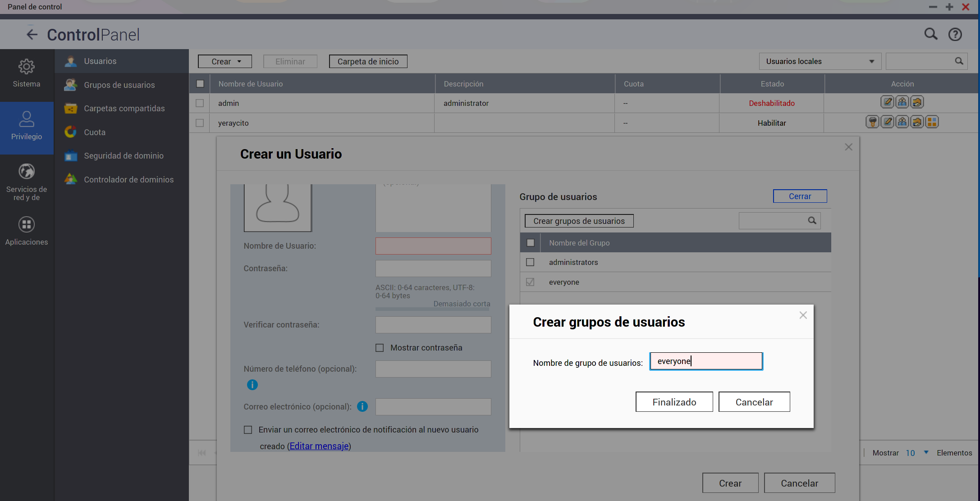The image size is (980, 501).
Task: Click the email info icon
Action: (x=362, y=406)
